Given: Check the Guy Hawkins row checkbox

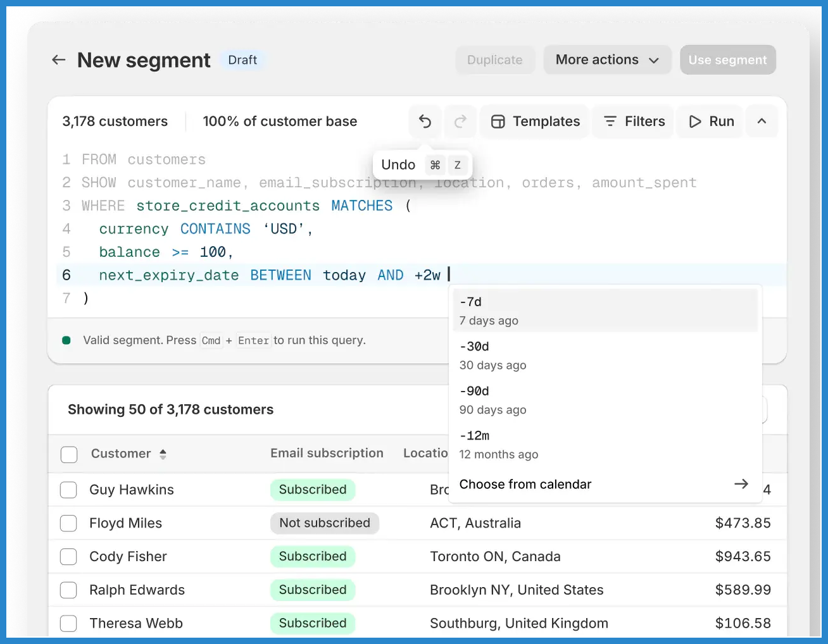Looking at the screenshot, I should coord(68,490).
